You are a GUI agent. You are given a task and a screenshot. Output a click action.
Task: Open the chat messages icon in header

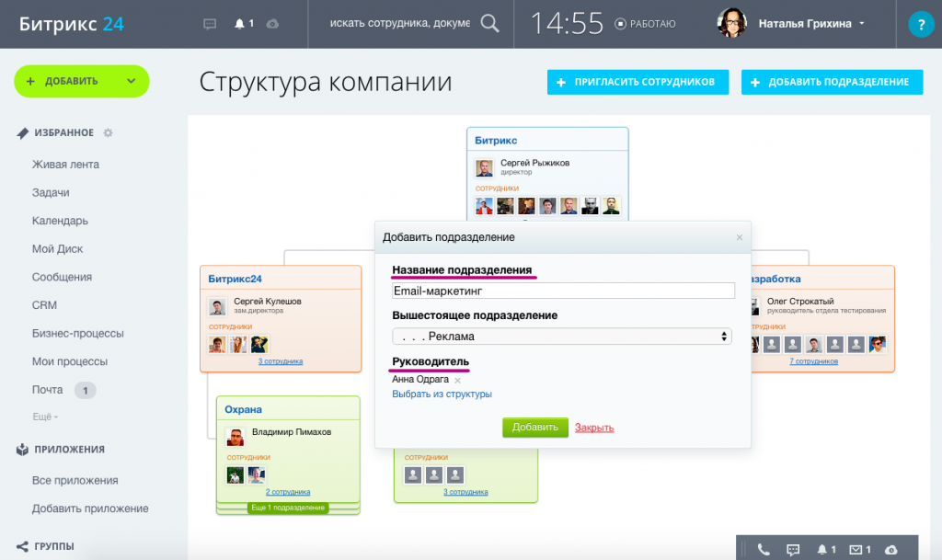pos(210,24)
